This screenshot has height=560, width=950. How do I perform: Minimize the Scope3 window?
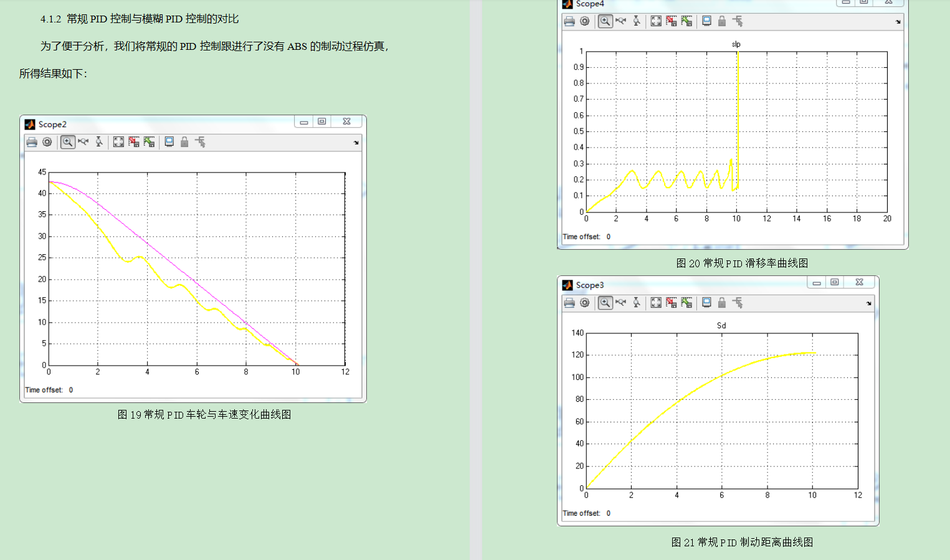point(817,283)
